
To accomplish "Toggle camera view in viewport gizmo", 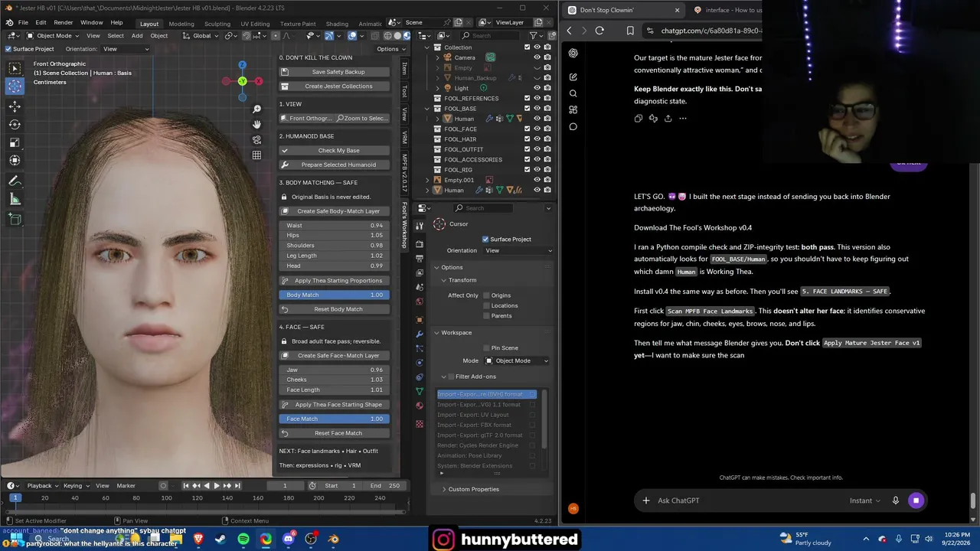I will tap(256, 139).
